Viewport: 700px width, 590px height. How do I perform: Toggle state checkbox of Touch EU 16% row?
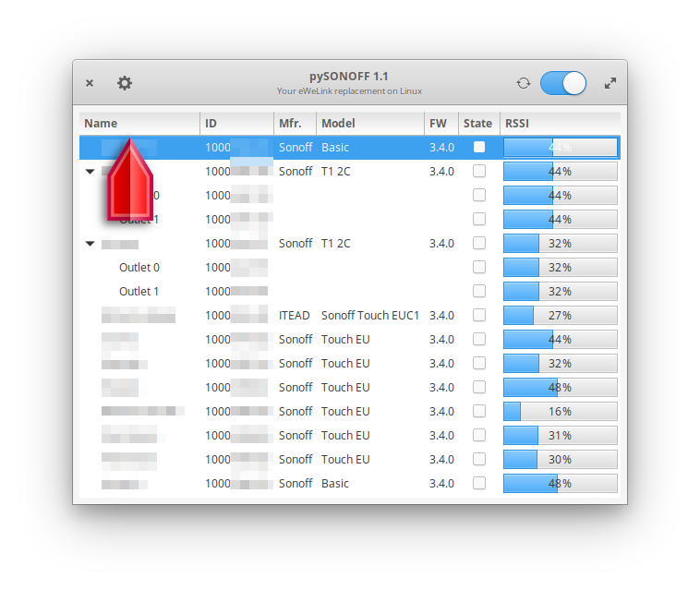[x=479, y=411]
